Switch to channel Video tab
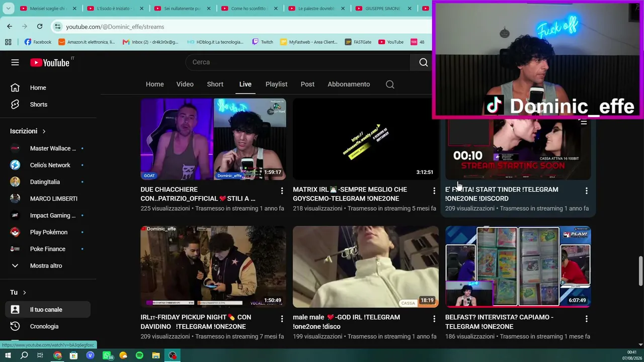 [185, 84]
